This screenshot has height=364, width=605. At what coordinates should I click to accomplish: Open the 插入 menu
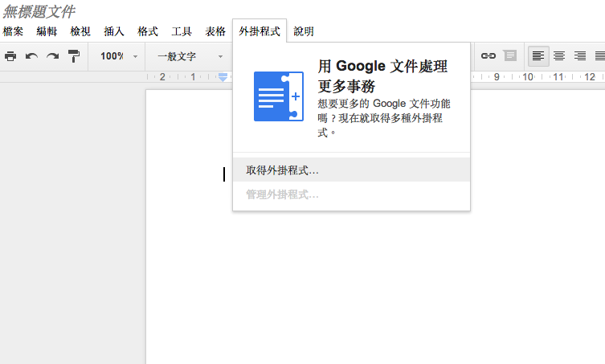[x=114, y=31]
